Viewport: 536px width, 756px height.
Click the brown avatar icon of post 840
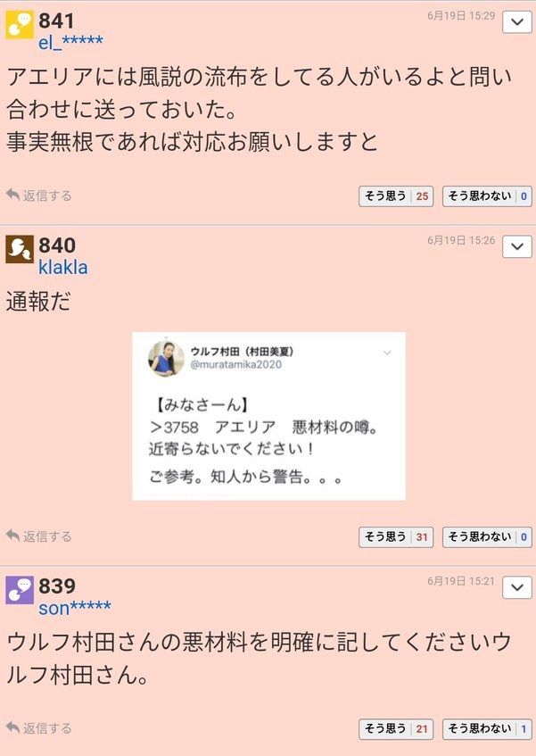(20, 249)
